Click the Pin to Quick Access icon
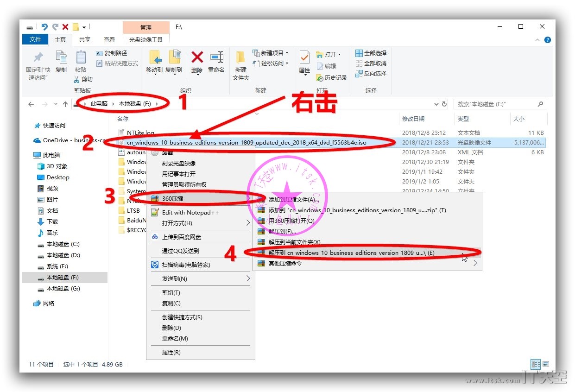Viewport: 575px width, 392px height. pos(38,58)
